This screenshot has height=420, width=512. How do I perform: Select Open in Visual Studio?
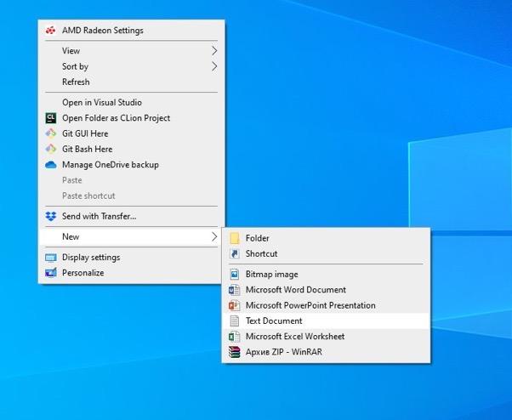(x=132, y=103)
